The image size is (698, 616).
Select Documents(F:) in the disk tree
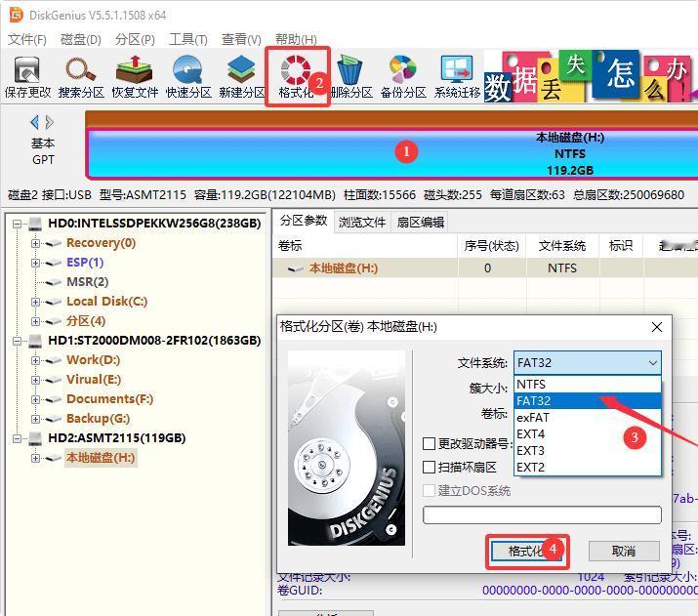[x=109, y=399]
